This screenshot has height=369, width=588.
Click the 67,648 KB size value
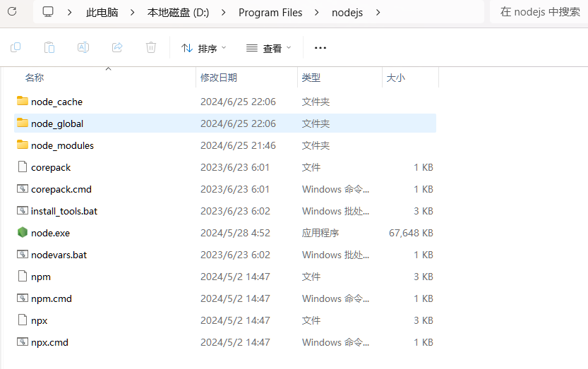(411, 233)
